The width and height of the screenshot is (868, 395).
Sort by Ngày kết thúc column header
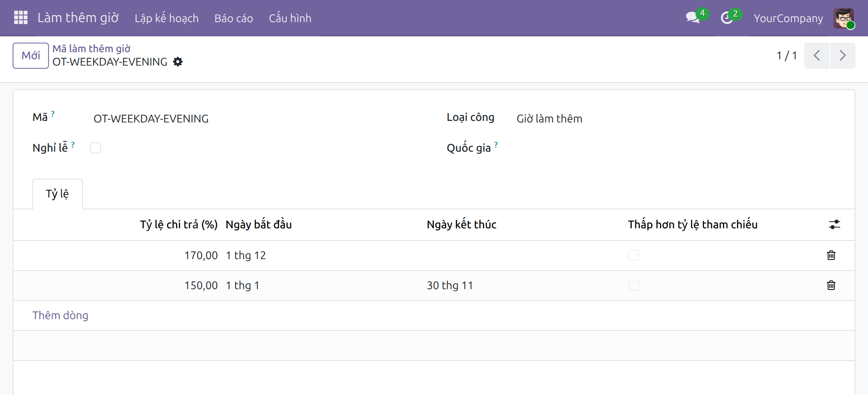pyautogui.click(x=462, y=224)
